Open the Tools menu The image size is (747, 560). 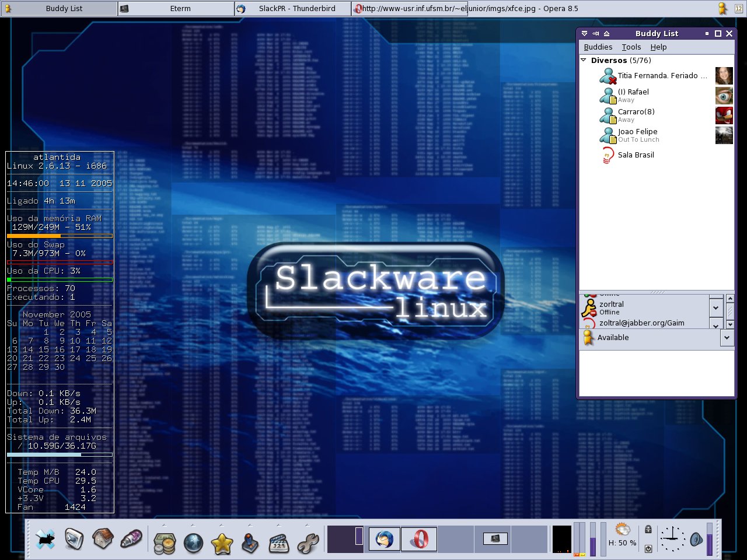[x=631, y=47]
